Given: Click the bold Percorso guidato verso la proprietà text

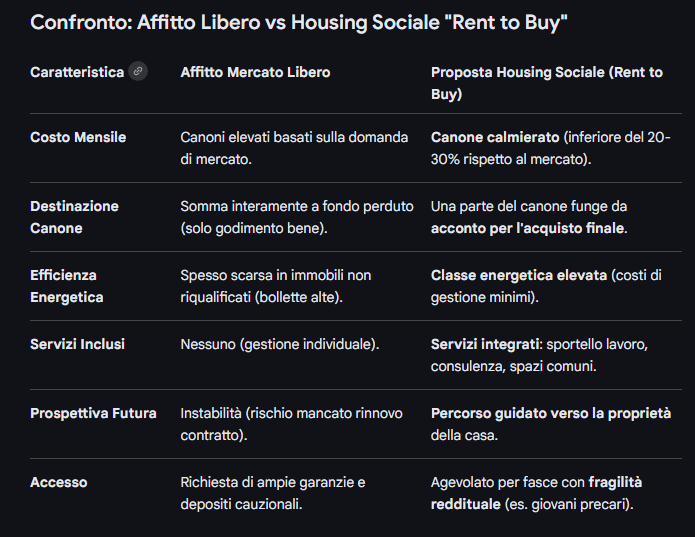Looking at the screenshot, I should (x=550, y=413).
